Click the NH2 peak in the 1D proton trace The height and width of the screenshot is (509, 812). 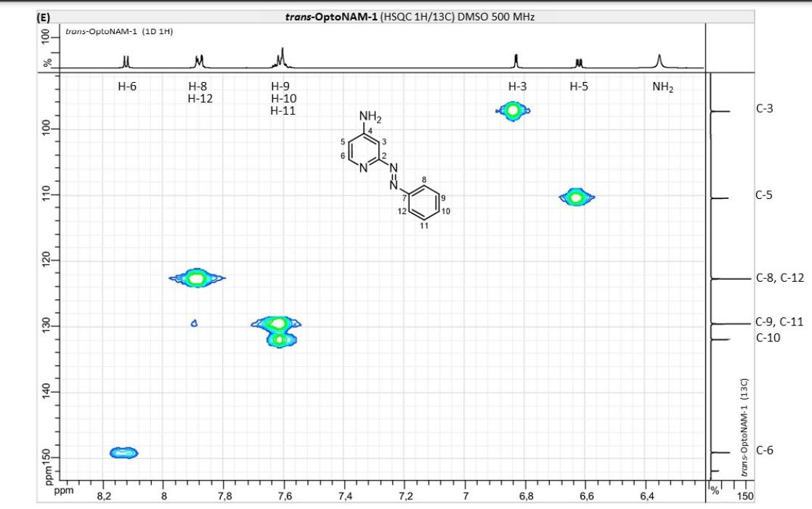[659, 60]
